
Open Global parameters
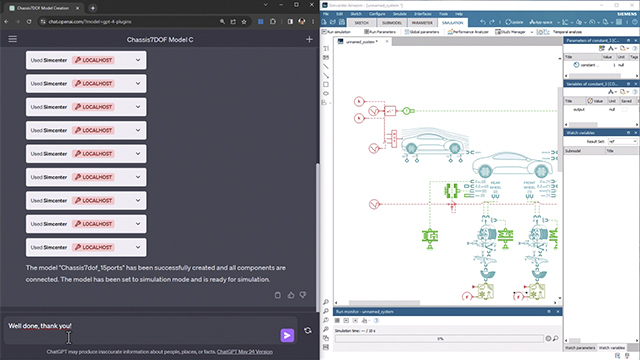[422, 32]
